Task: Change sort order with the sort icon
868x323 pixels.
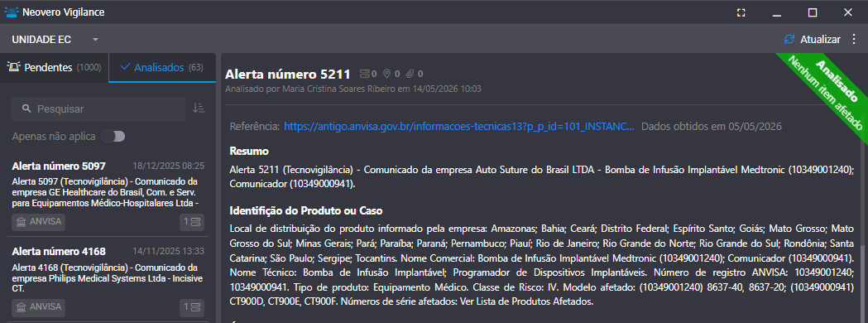Action: [x=199, y=108]
